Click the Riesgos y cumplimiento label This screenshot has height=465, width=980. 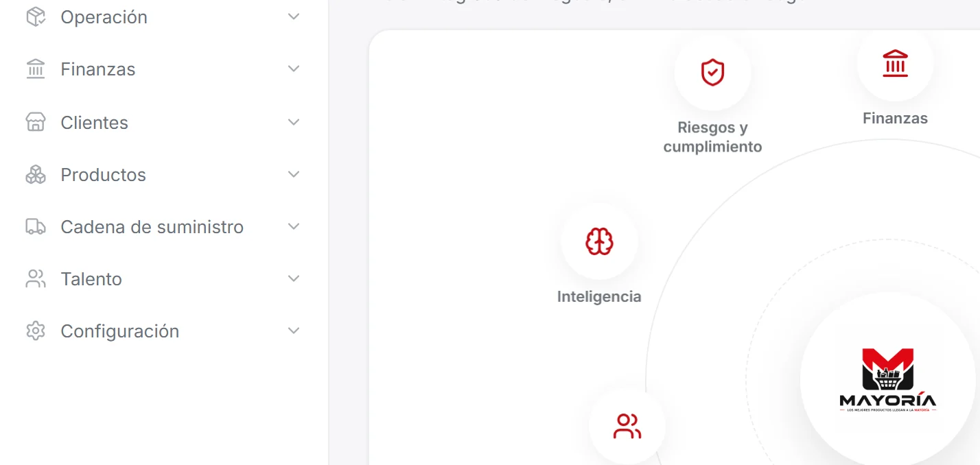(x=712, y=137)
